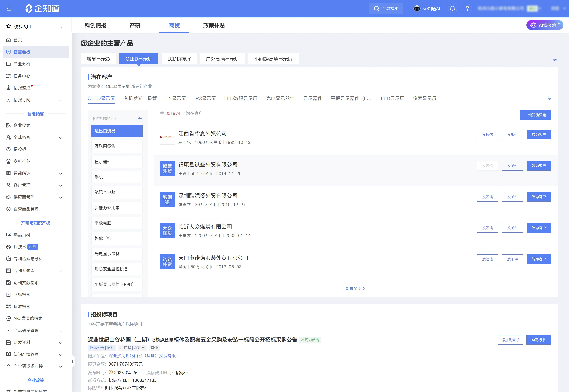Image resolution: width=569 pixels, height=392 pixels.
Task: Click 下游相关产业 filter settings icon
Action: click(x=140, y=119)
